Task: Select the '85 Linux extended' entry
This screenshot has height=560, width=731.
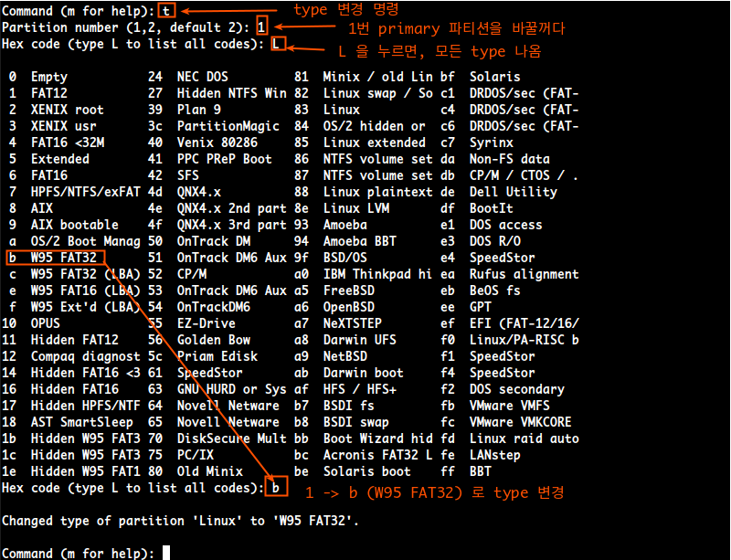Action: click(x=360, y=143)
